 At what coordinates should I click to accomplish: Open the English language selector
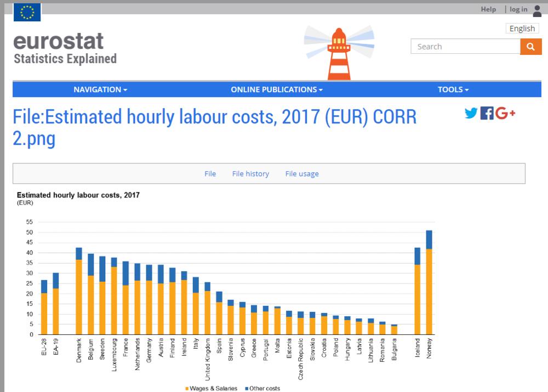pos(522,29)
